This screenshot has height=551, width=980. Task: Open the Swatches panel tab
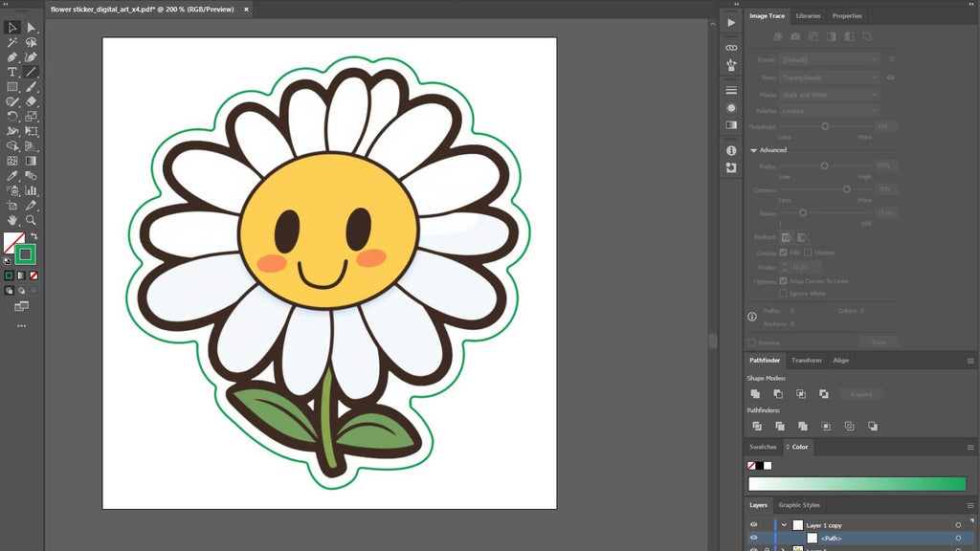point(763,447)
